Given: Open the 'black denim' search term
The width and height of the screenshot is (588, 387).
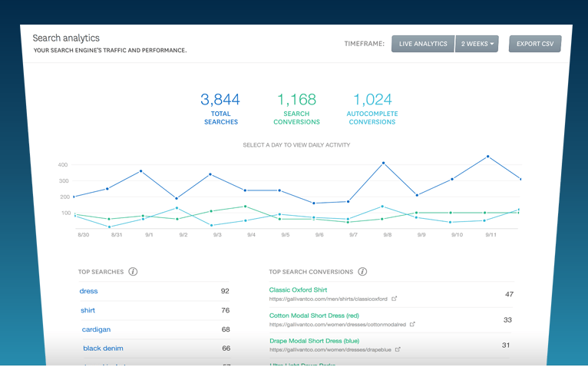Looking at the screenshot, I should click(x=103, y=349).
